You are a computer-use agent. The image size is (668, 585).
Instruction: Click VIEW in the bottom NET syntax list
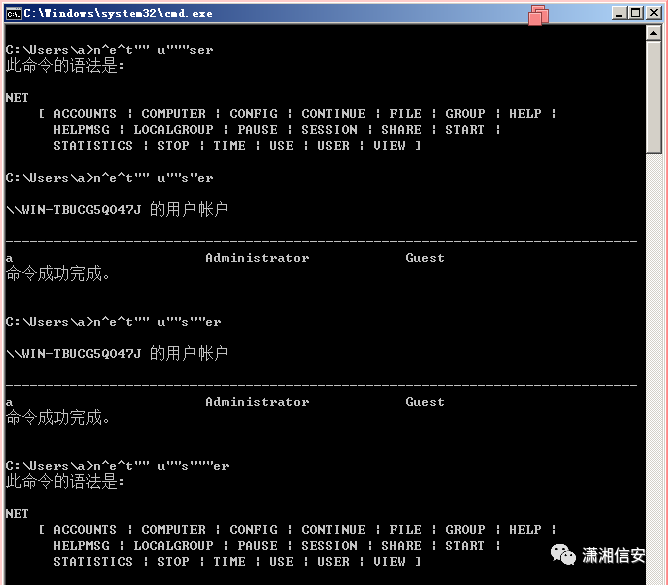click(x=389, y=562)
